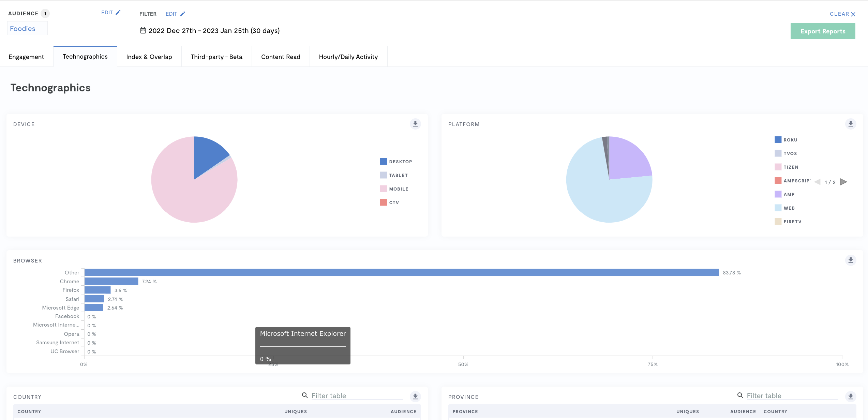Click the Province table search icon

coord(740,395)
